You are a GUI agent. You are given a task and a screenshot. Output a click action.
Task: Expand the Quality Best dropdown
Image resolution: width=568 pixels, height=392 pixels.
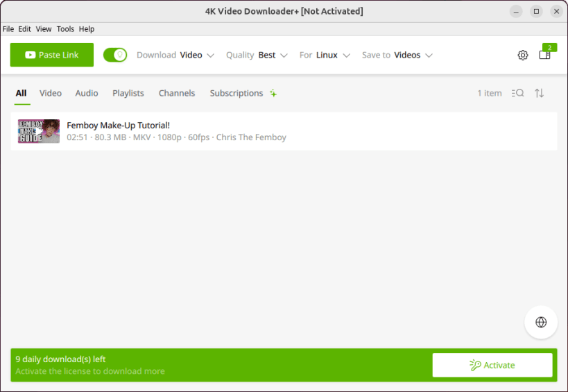[257, 55]
